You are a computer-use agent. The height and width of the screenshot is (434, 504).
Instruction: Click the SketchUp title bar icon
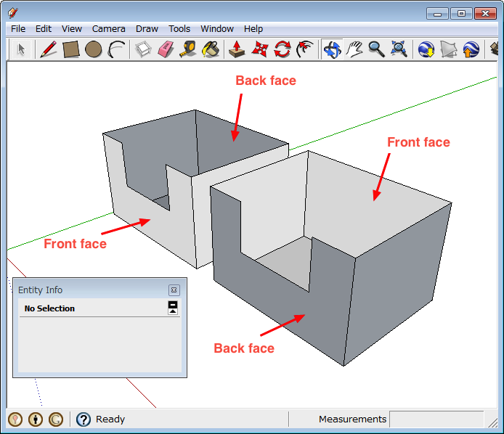pyautogui.click(x=13, y=13)
